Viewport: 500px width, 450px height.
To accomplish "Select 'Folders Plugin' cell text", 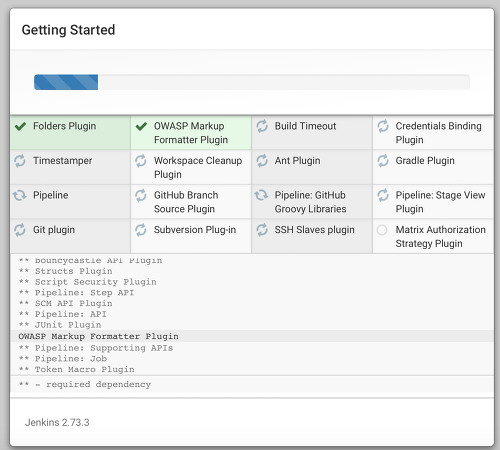I will (x=64, y=126).
